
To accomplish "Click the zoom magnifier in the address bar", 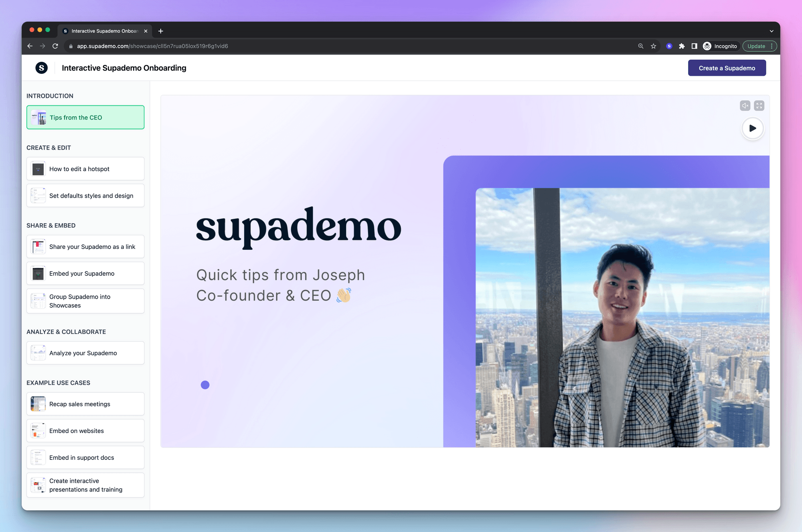I will 640,46.
